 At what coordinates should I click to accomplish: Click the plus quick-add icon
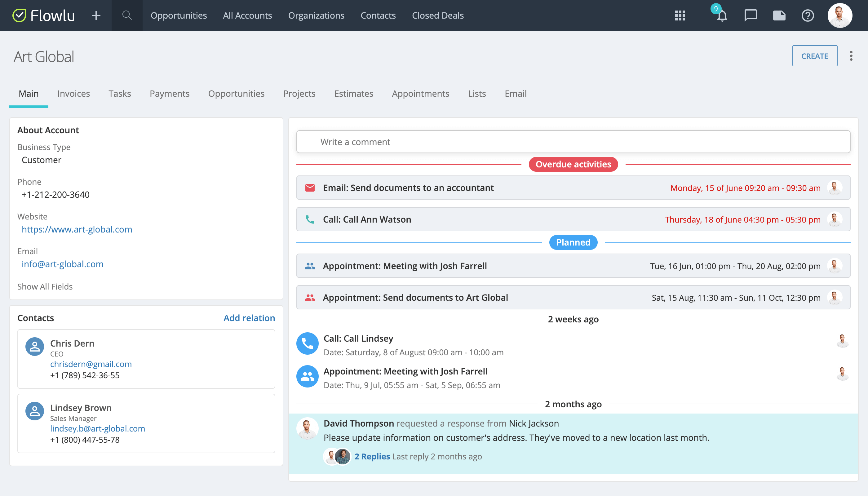(96, 15)
